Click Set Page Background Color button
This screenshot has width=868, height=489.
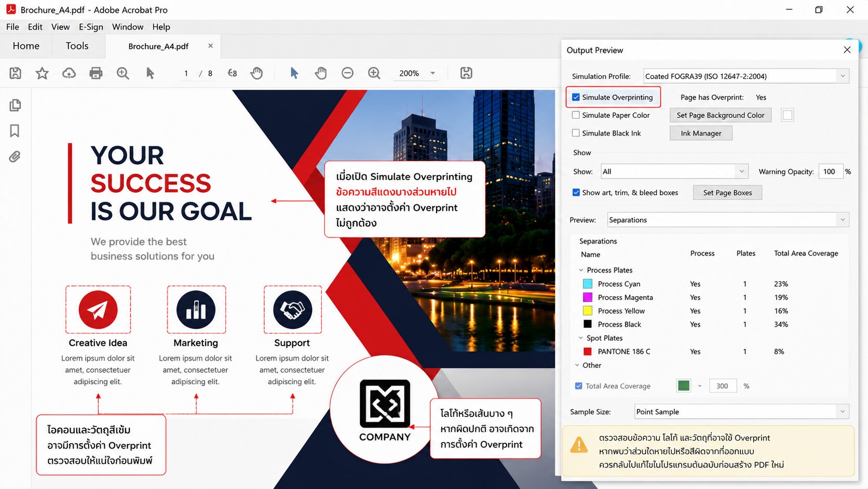pyautogui.click(x=721, y=115)
